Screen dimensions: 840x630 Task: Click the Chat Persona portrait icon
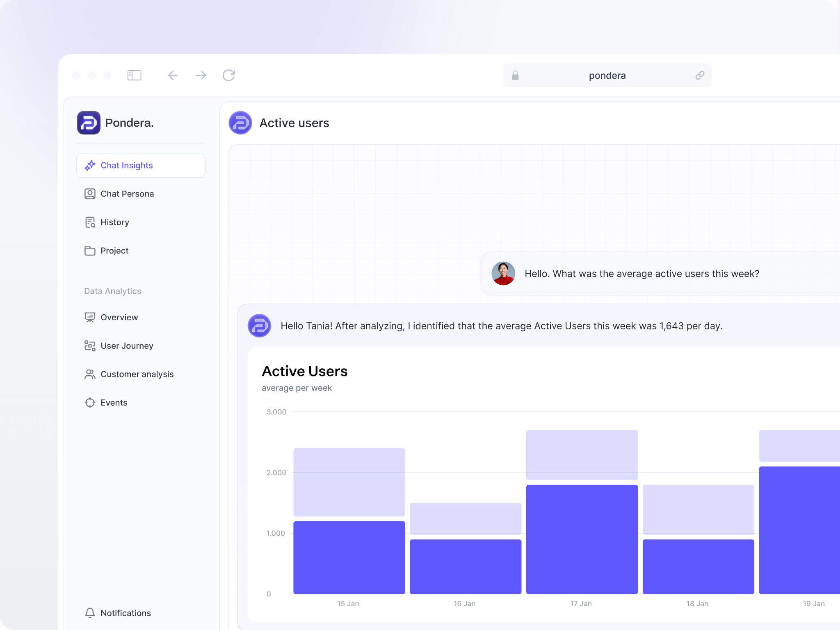pyautogui.click(x=90, y=194)
